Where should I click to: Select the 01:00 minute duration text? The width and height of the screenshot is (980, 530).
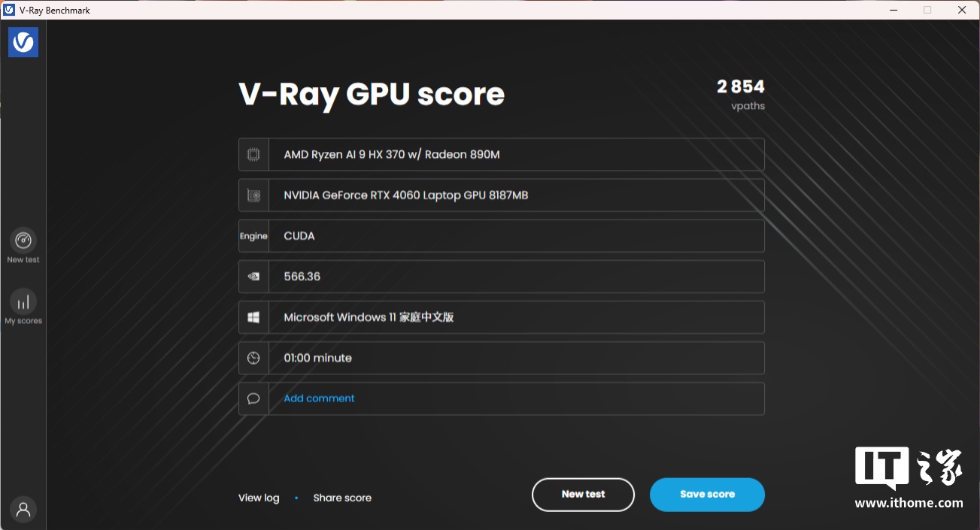tap(317, 358)
